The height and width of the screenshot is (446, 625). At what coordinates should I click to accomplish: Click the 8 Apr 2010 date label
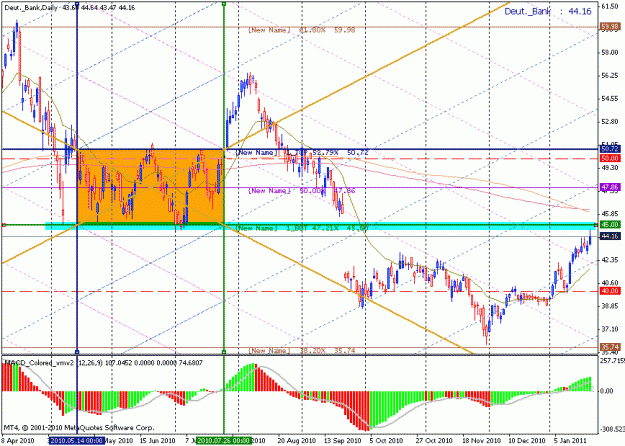(18, 440)
